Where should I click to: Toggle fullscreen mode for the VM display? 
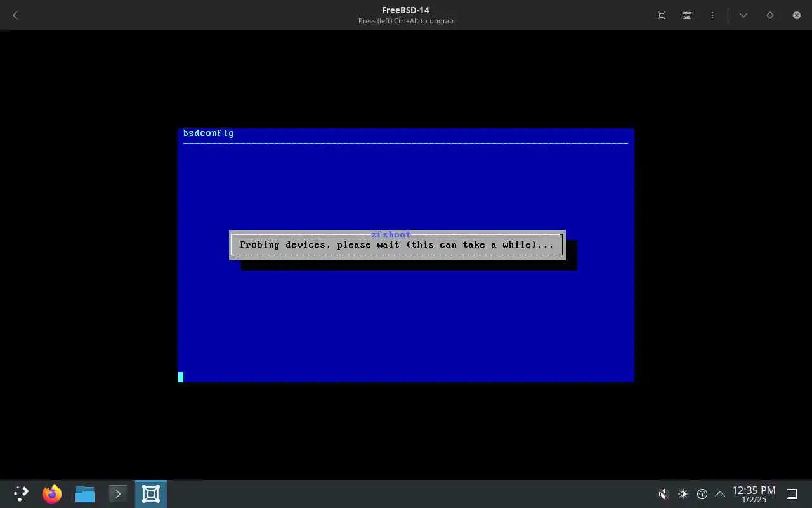(662, 15)
